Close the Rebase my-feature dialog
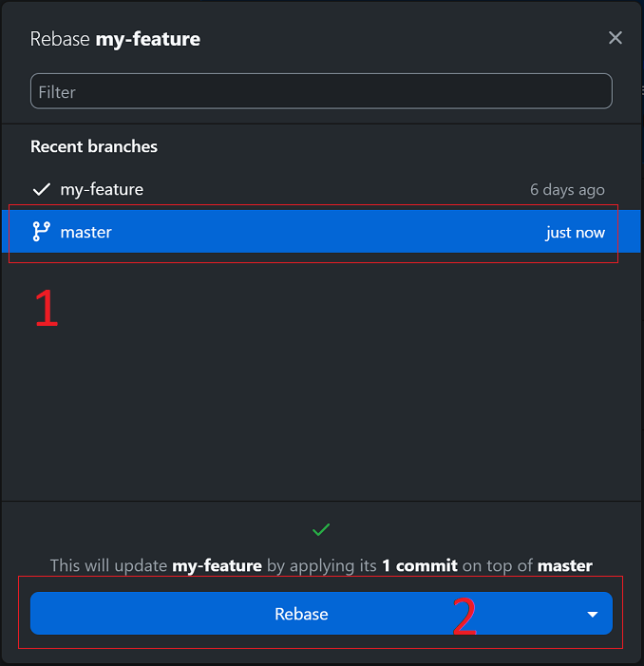 [616, 38]
